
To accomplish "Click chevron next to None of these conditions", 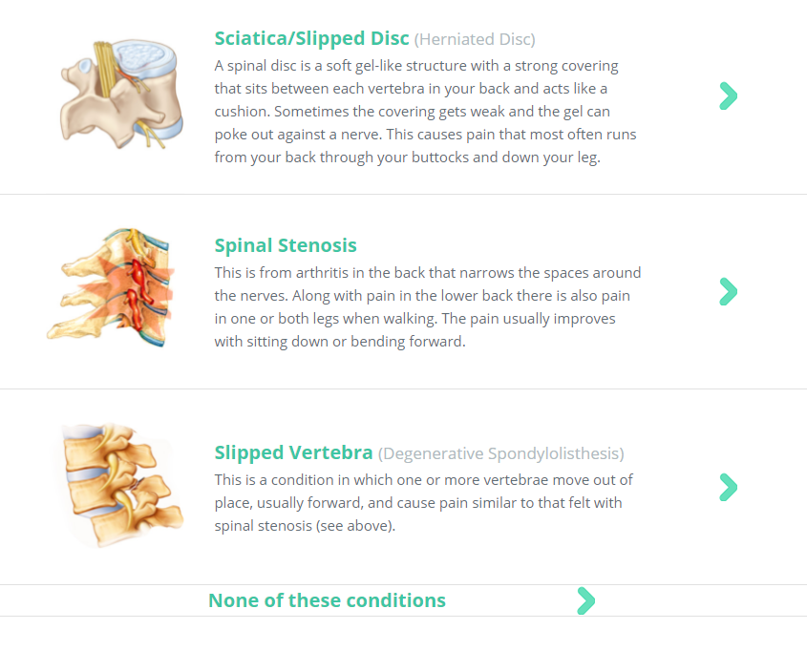I will tap(585, 600).
